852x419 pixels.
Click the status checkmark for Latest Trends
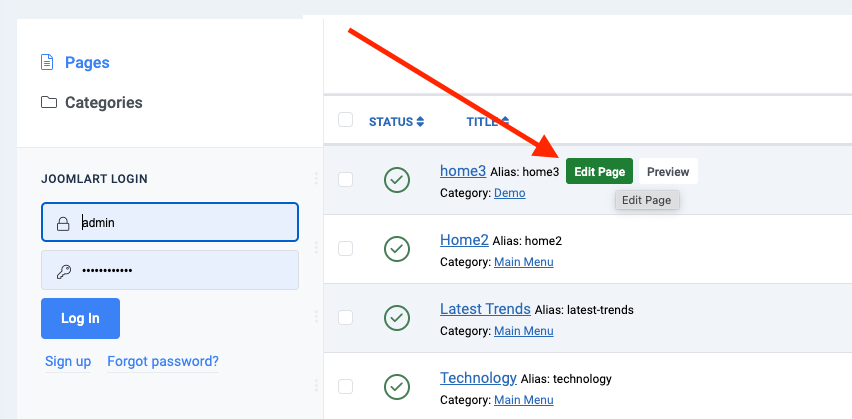397,317
